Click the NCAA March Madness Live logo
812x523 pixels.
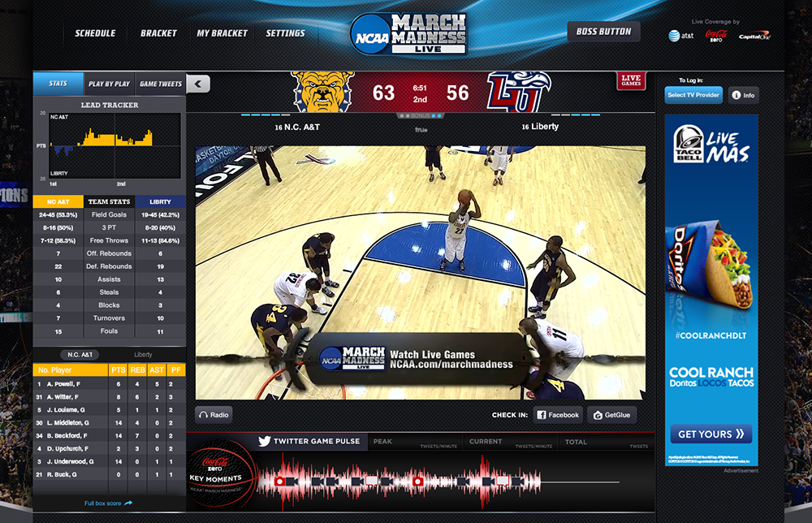[408, 34]
